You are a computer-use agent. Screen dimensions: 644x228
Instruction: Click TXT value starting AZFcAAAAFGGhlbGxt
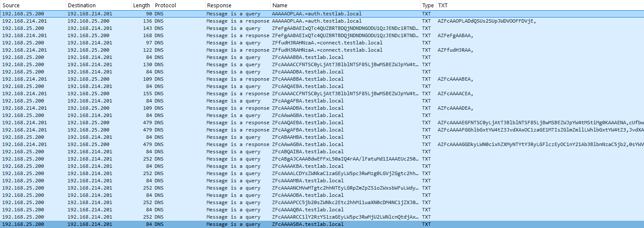pyautogui.click(x=540, y=130)
